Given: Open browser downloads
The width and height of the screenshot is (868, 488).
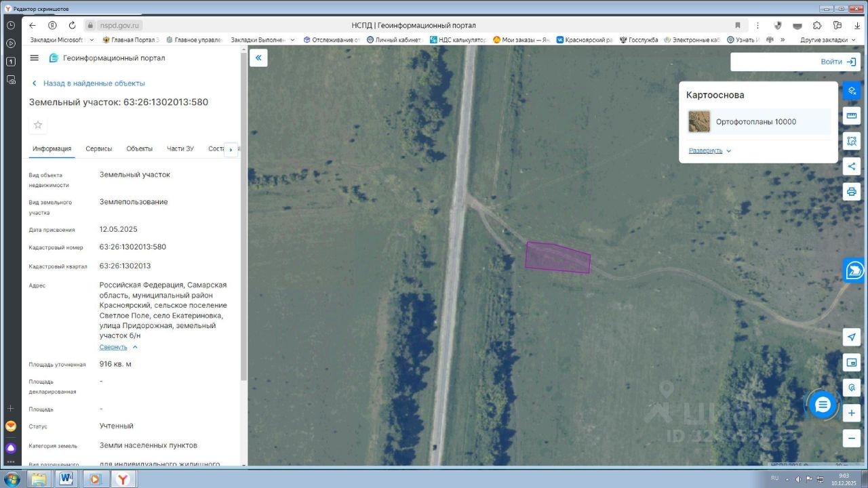Looking at the screenshot, I should pos(857,25).
